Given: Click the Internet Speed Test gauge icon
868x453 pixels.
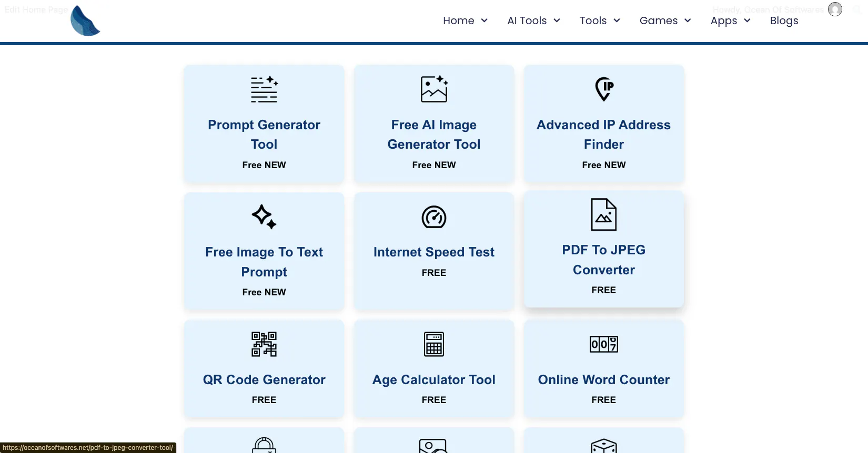Looking at the screenshot, I should (434, 217).
